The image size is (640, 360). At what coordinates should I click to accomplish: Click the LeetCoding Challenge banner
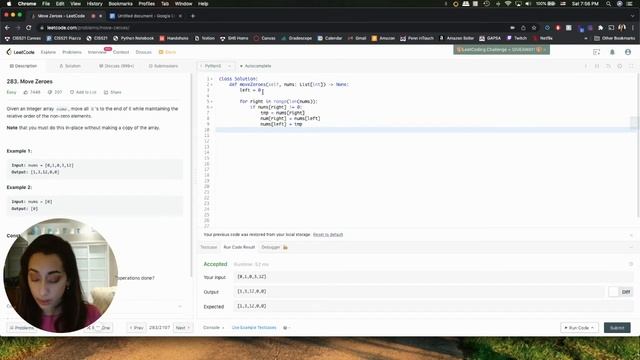pyautogui.click(x=501, y=50)
